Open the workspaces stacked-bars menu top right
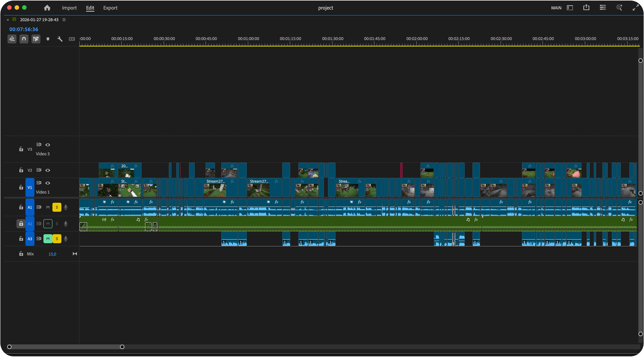 (x=602, y=7)
